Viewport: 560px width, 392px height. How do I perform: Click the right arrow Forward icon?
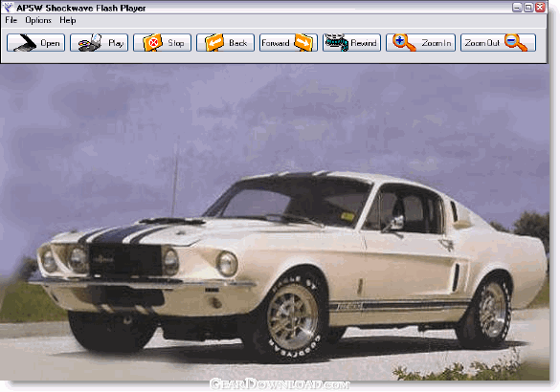[x=303, y=43]
